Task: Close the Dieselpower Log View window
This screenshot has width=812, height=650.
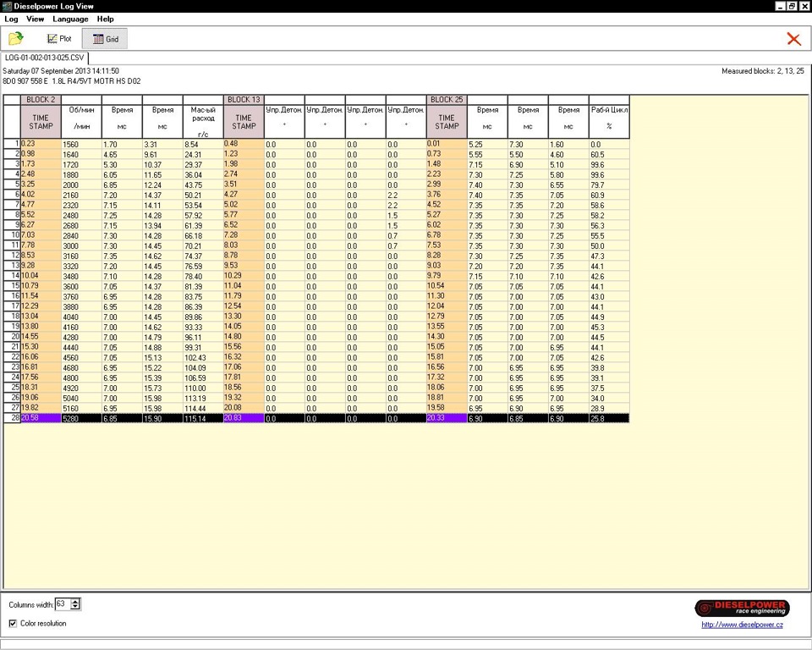Action: (x=804, y=6)
